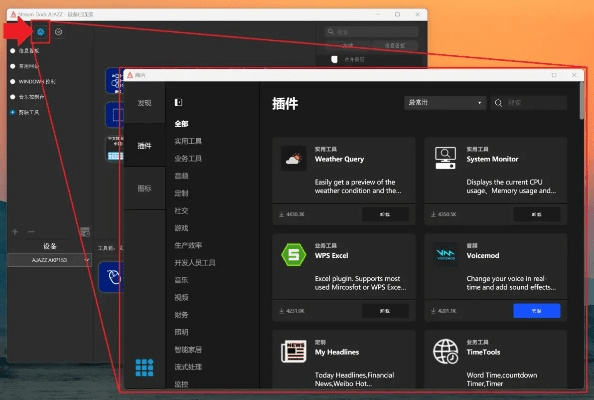Select the 全部 category
Viewport: 594px width, 400px height.
(181, 124)
